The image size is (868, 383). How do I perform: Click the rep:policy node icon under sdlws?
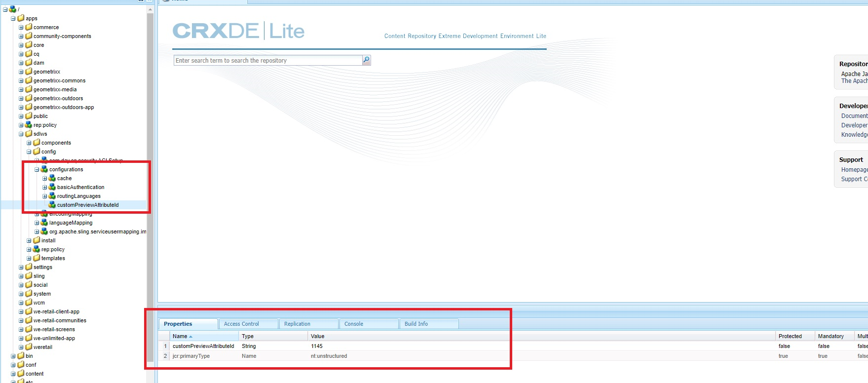[x=37, y=249]
